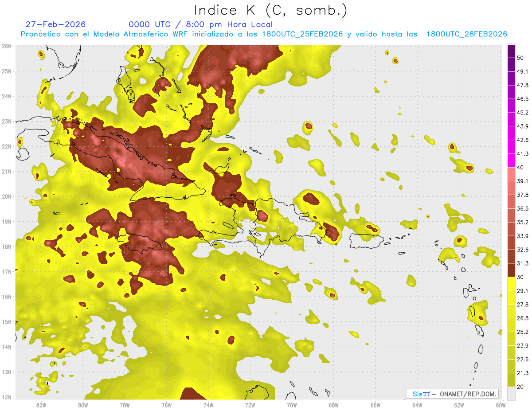Click the '70W' longitude label
The image size is (532, 411).
click(x=292, y=404)
